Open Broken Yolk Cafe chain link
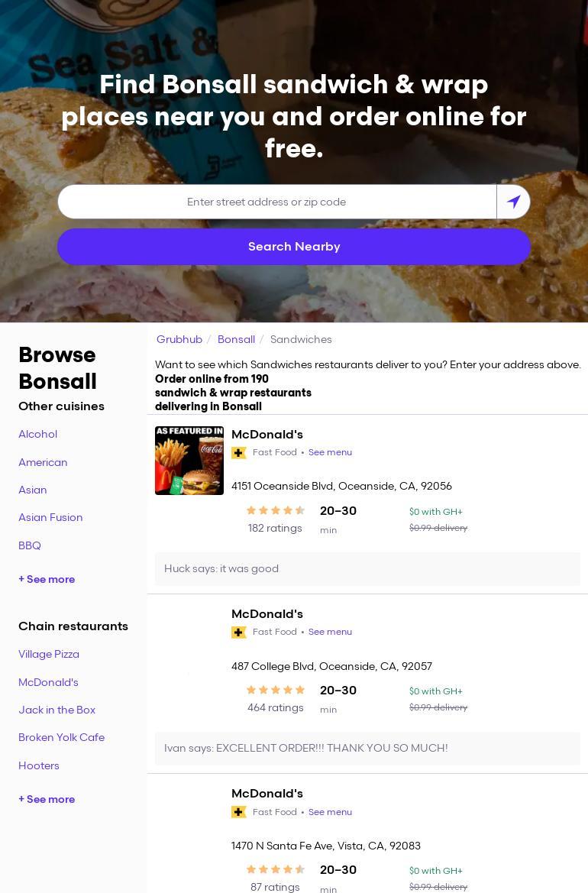Viewport: 588px width, 893px height. point(62,737)
